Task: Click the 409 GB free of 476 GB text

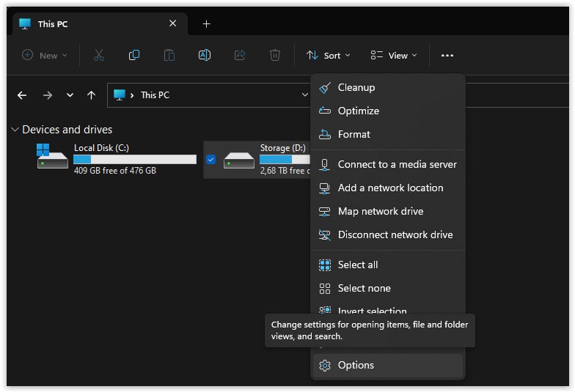Action: (115, 171)
